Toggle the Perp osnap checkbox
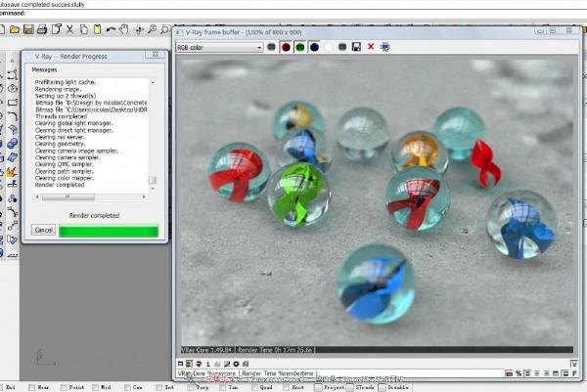 [x=192, y=387]
